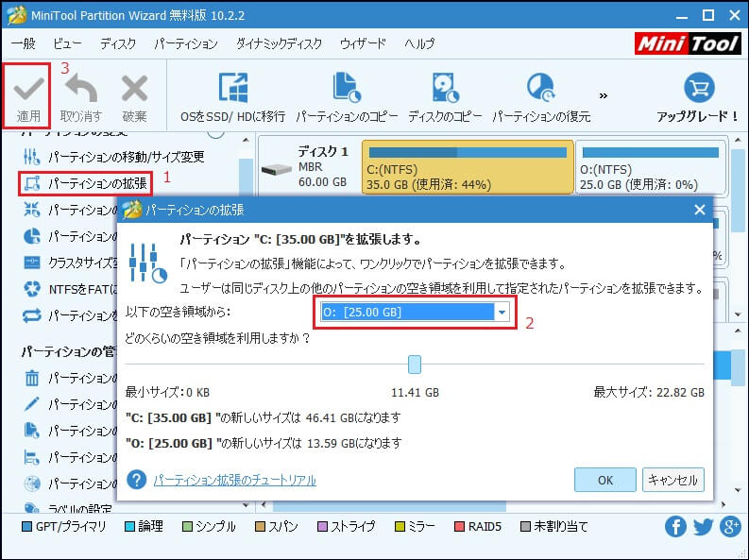
Task: Click the 破棄 discard X icon
Action: click(x=134, y=89)
